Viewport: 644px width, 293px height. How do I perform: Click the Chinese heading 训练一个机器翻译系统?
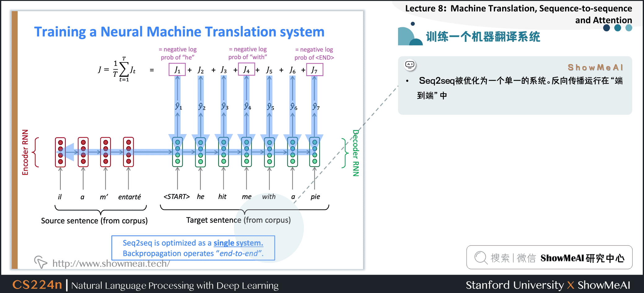483,37
